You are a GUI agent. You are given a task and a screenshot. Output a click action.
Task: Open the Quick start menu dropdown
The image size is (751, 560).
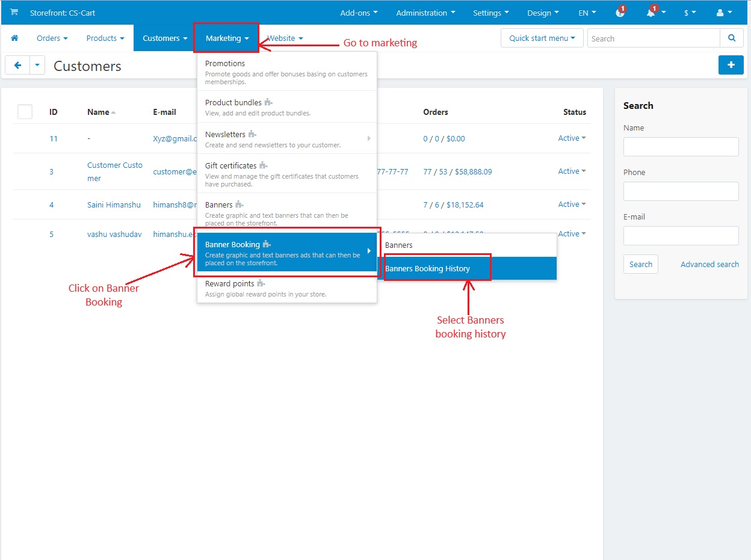[542, 38]
